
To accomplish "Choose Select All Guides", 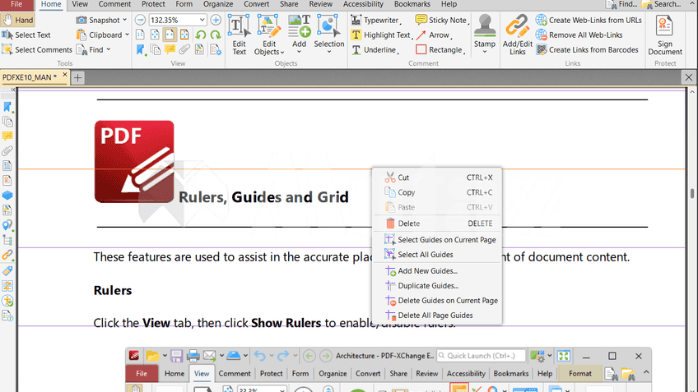I will tap(437, 255).
